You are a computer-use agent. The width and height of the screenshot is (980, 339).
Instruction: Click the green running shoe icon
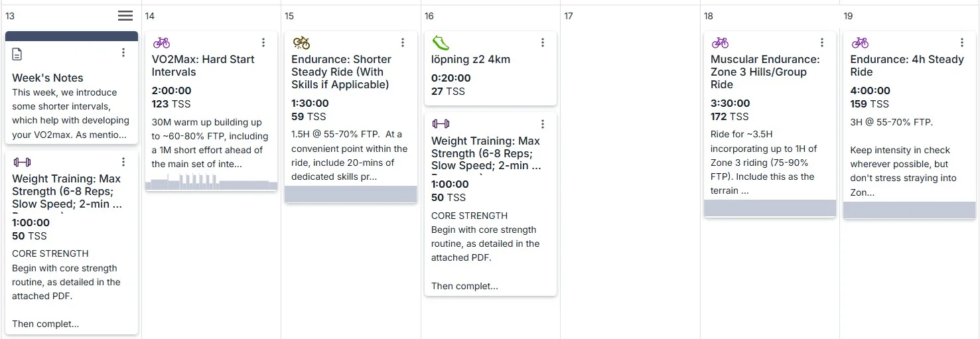point(441,43)
